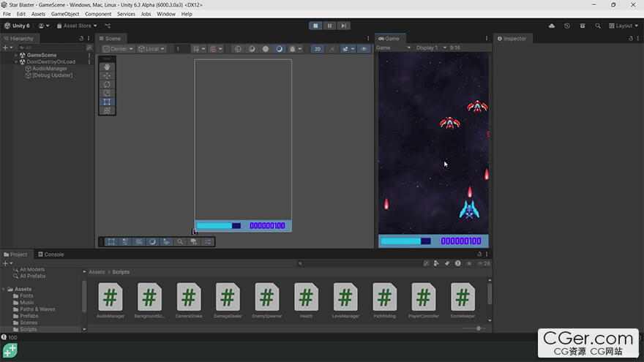Open the Component menu
The width and height of the screenshot is (644, 362).
click(x=98, y=14)
